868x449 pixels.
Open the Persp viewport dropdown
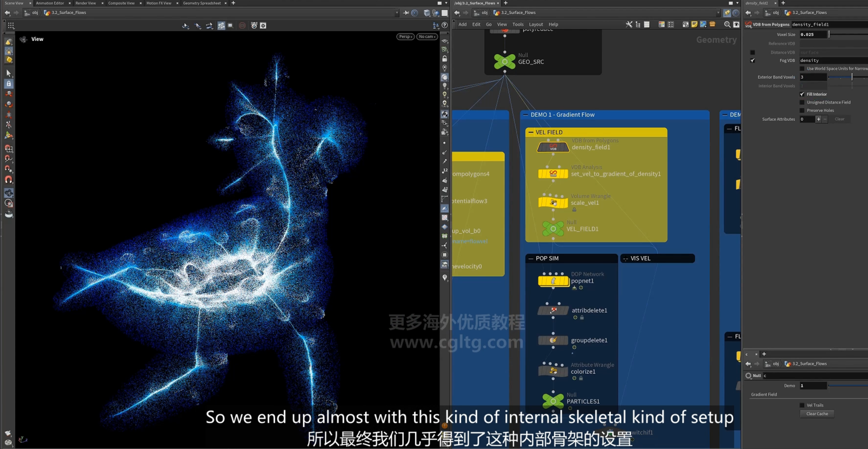pos(405,36)
